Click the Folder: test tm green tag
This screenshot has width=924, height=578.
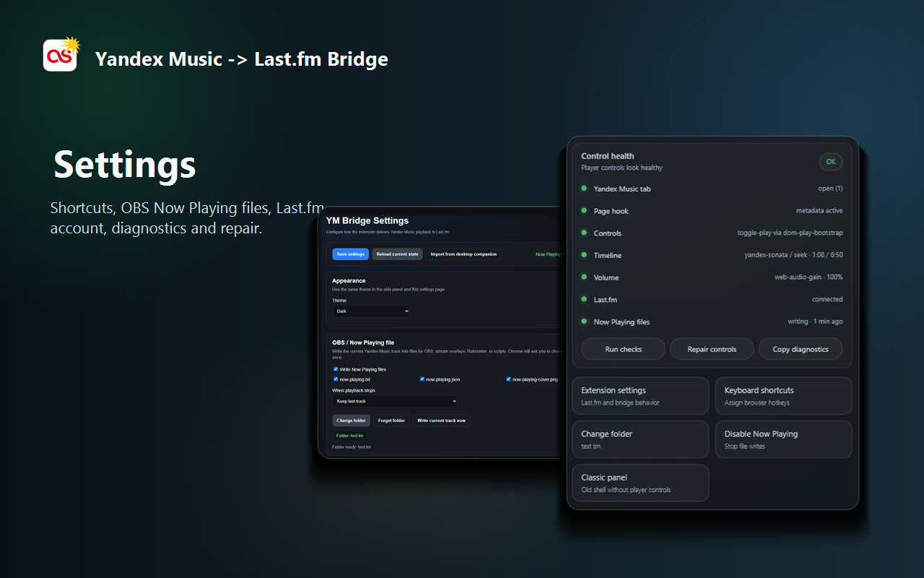350,436
